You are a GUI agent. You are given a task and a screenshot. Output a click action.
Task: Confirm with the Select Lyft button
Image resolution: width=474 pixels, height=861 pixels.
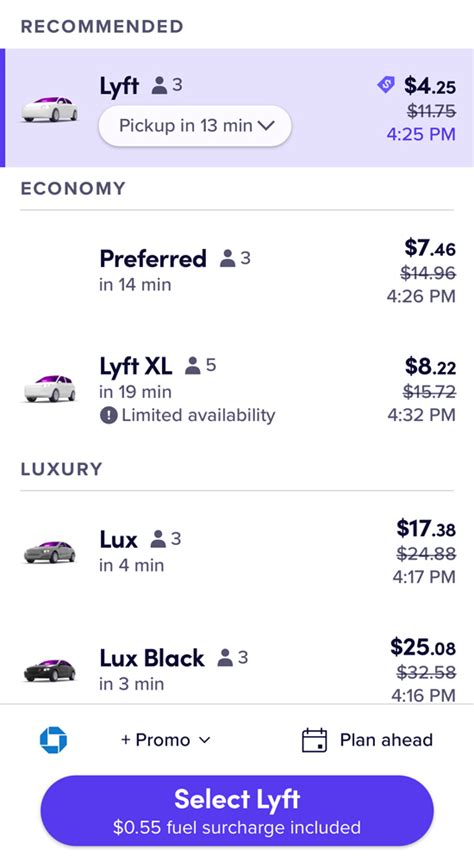point(237,810)
